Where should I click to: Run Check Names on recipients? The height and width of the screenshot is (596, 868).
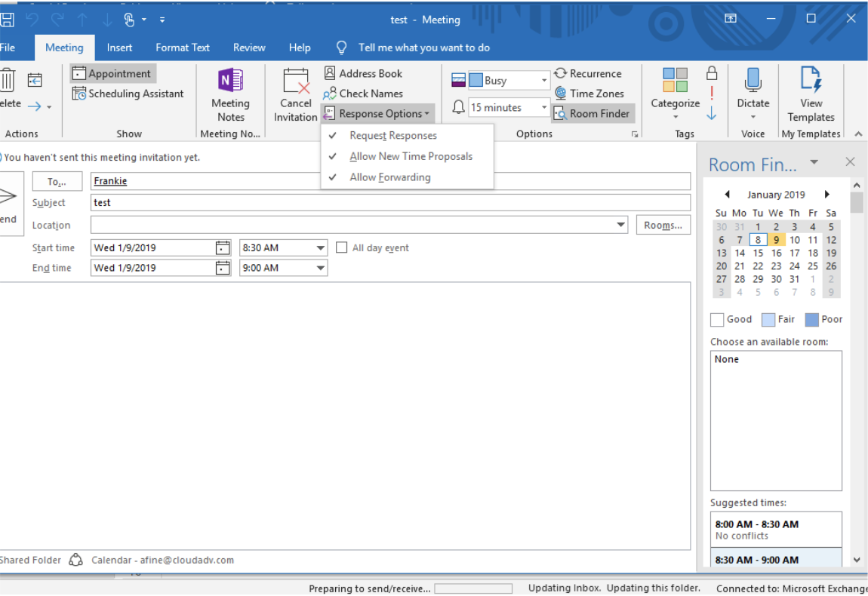coord(363,94)
